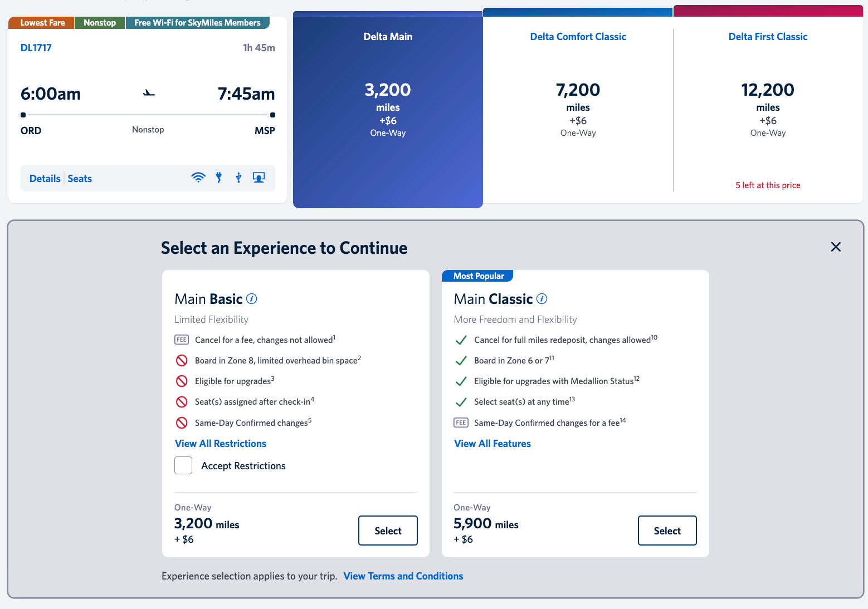Click the 6:00am departure time

tap(51, 94)
